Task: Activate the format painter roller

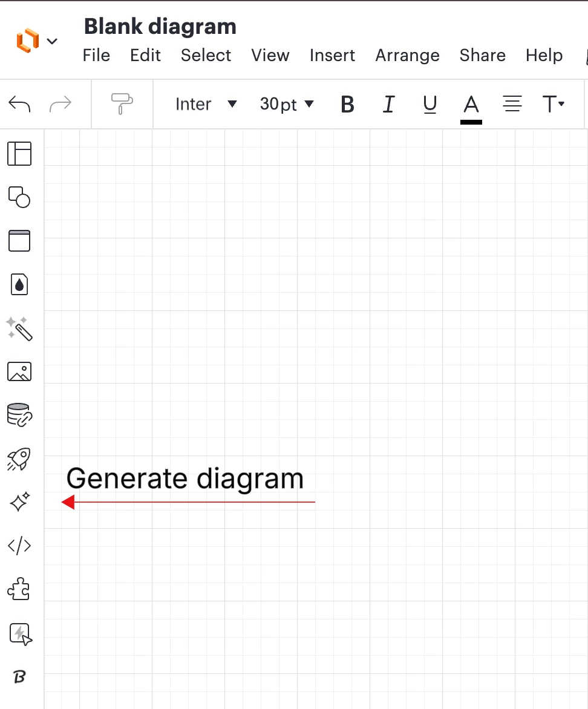Action: click(122, 104)
